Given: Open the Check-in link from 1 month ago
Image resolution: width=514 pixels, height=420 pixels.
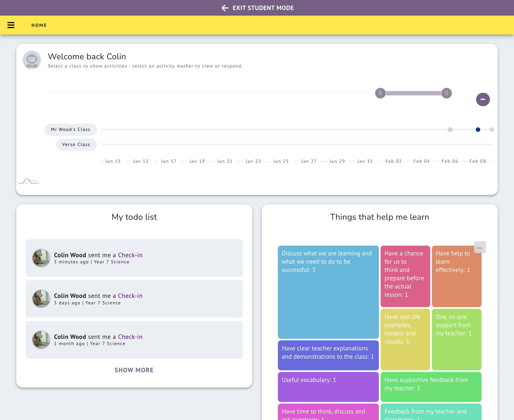Looking at the screenshot, I should 130,337.
